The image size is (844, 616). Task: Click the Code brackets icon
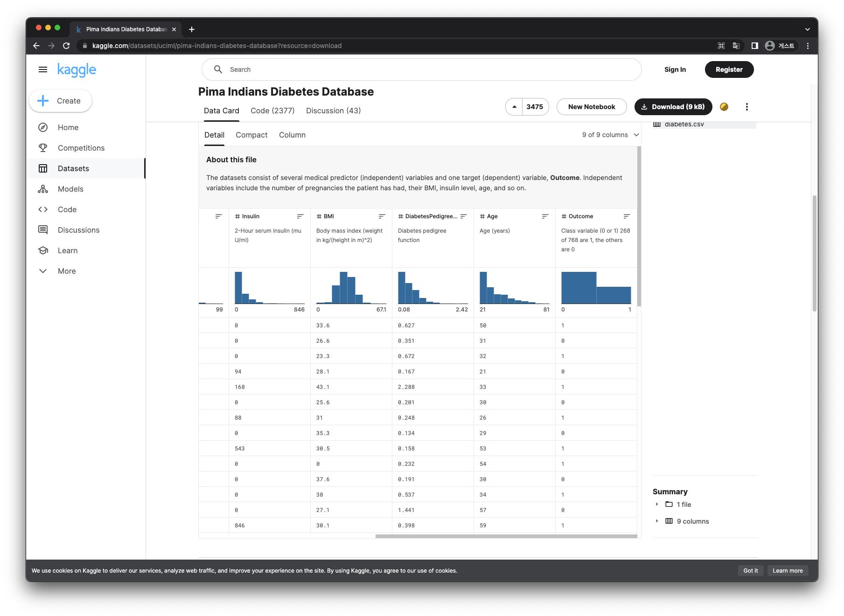(x=43, y=209)
